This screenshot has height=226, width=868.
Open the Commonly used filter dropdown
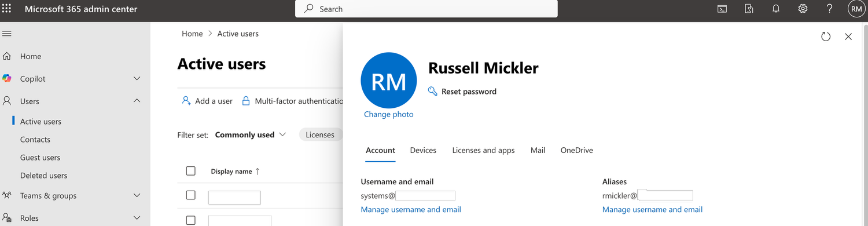[251, 134]
